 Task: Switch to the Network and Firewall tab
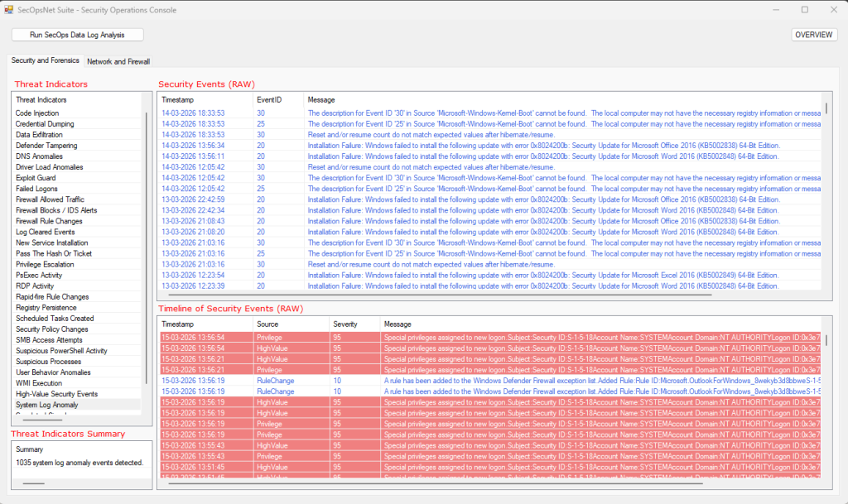point(118,61)
